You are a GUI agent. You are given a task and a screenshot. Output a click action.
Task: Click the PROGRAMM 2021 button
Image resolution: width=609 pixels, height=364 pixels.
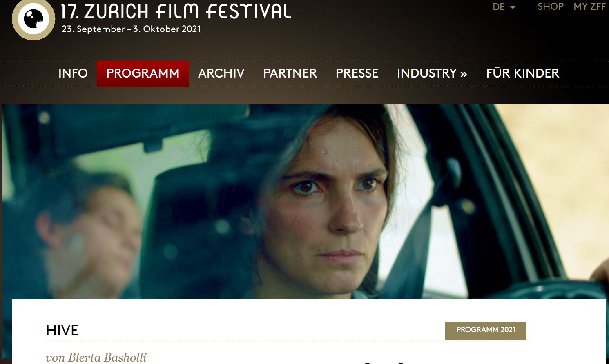point(486,331)
